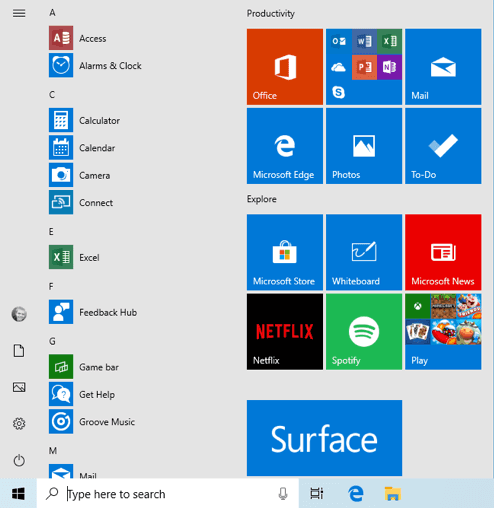Open OneNote in the Office apps tile
The image size is (494, 508).
(389, 67)
